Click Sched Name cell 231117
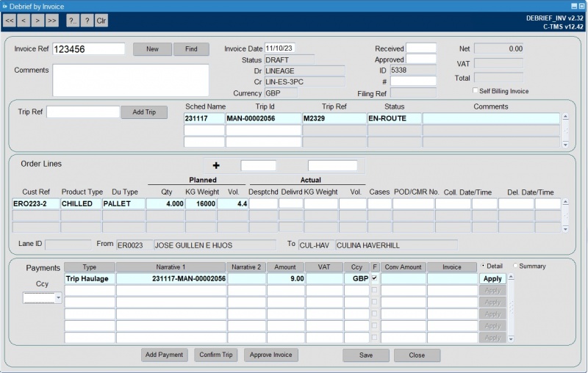Image resolution: width=588 pixels, height=373 pixels. 204,118
